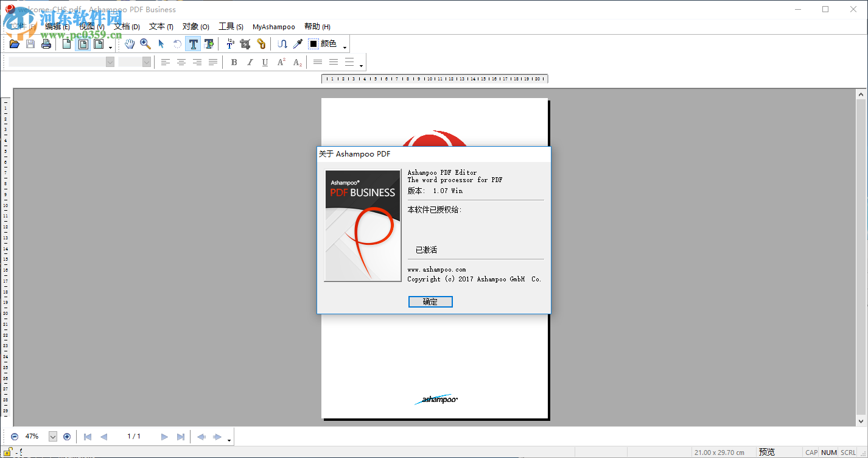Click the 确定 button in the About dialog
This screenshot has width=868, height=458.
(x=430, y=301)
